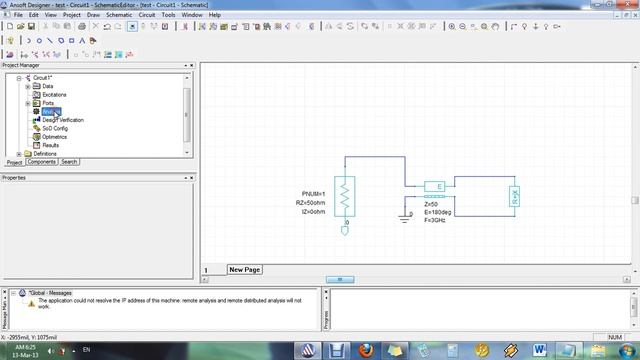Switch to the Search tab
This screenshot has width=640, height=360.
click(x=69, y=162)
